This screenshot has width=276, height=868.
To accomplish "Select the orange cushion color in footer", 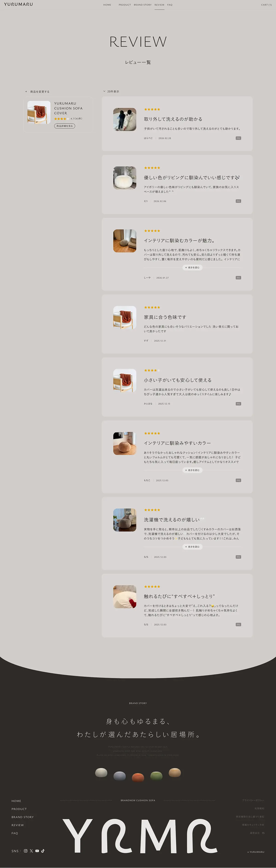I will [x=138, y=777].
